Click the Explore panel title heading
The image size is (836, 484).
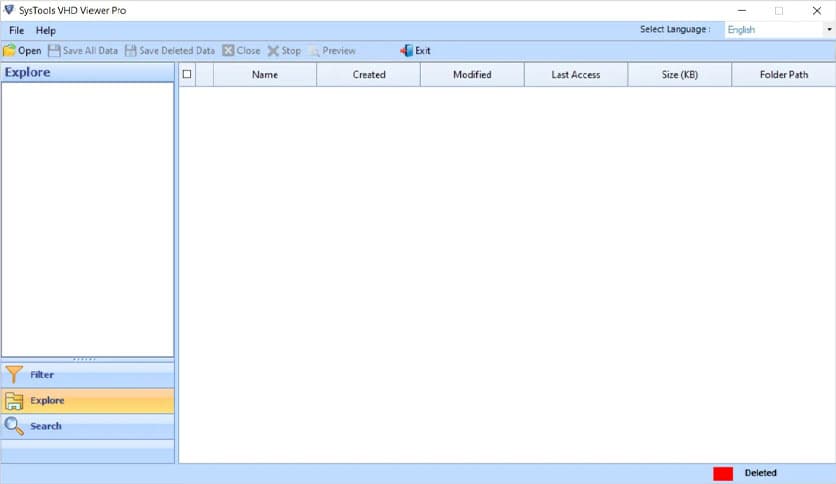click(28, 72)
